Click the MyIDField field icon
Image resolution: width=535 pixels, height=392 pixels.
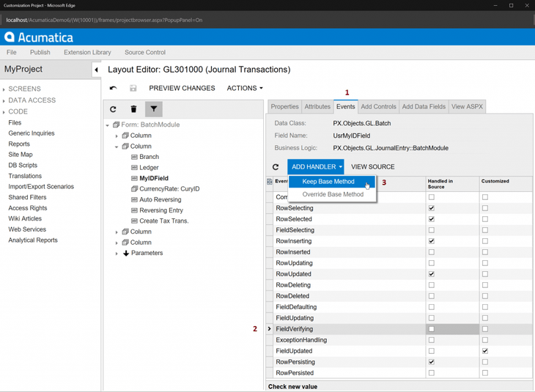point(134,179)
